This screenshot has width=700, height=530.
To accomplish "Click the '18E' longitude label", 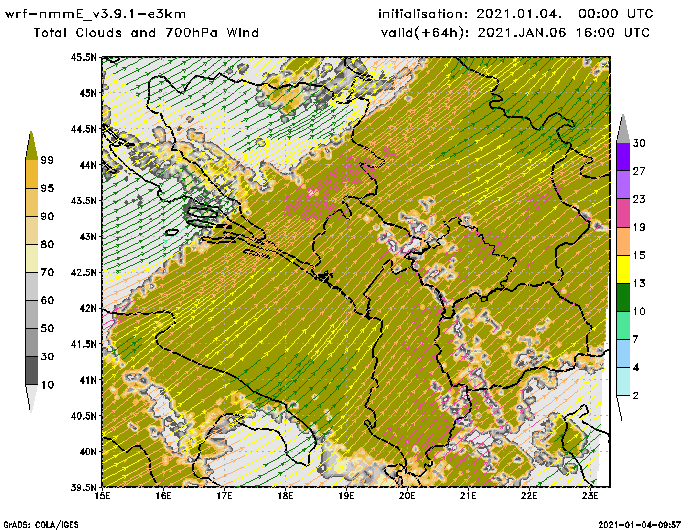I will pyautogui.click(x=285, y=496).
